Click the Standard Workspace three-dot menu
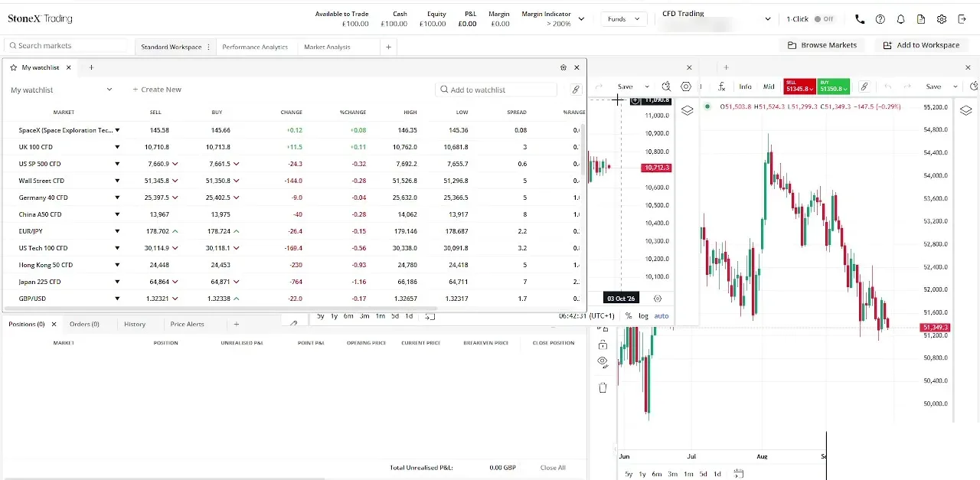This screenshot has height=480, width=980. [208, 47]
